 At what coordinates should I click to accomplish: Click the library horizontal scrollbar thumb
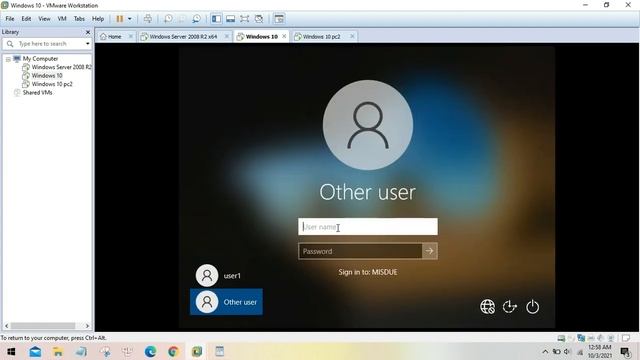[x=43, y=326]
